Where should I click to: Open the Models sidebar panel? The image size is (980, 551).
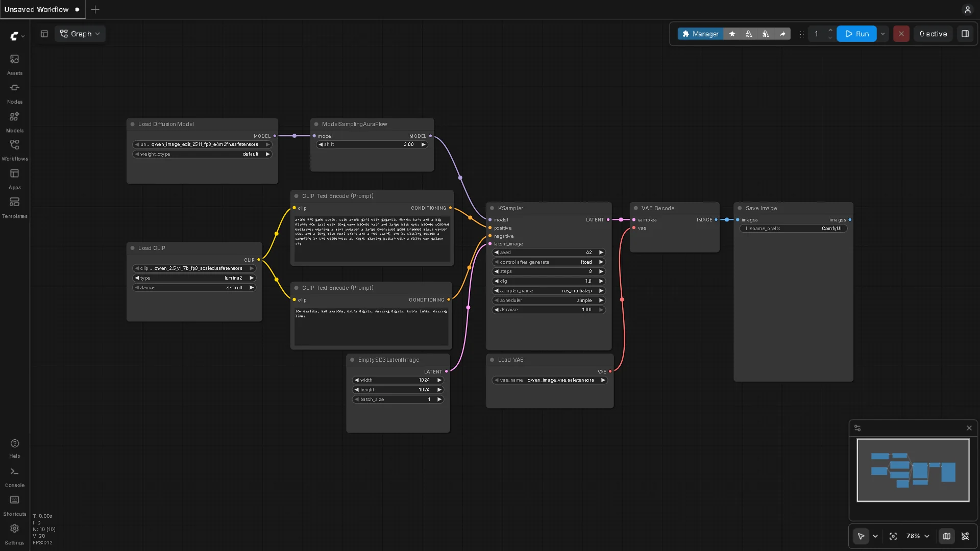coord(14,121)
